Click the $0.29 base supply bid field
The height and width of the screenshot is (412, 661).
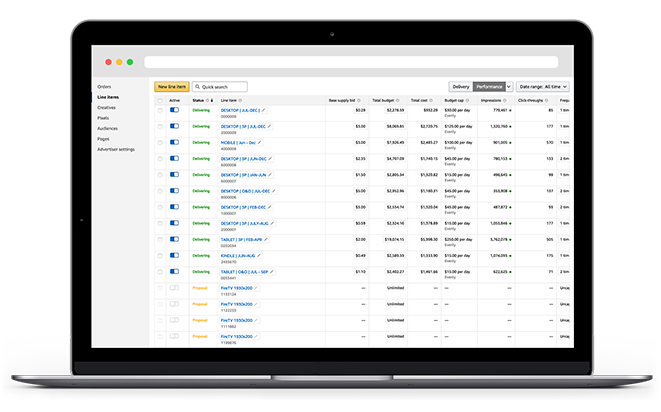click(360, 110)
